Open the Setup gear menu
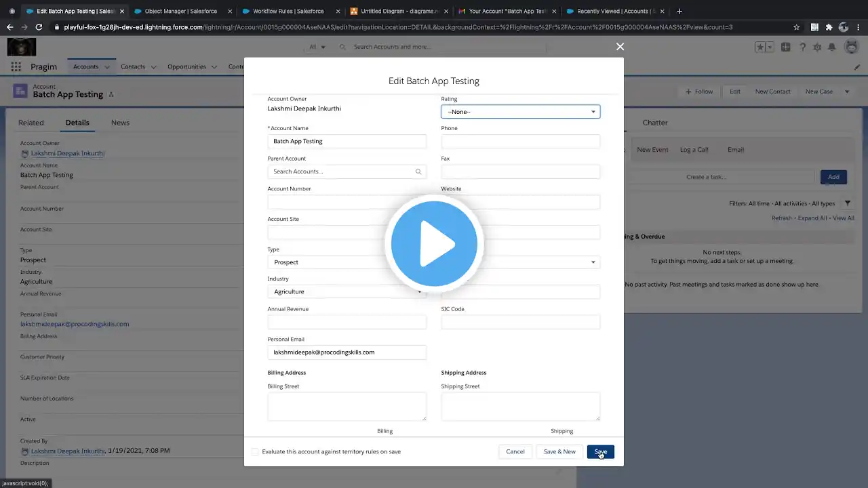This screenshot has width=868, height=488. click(816, 47)
